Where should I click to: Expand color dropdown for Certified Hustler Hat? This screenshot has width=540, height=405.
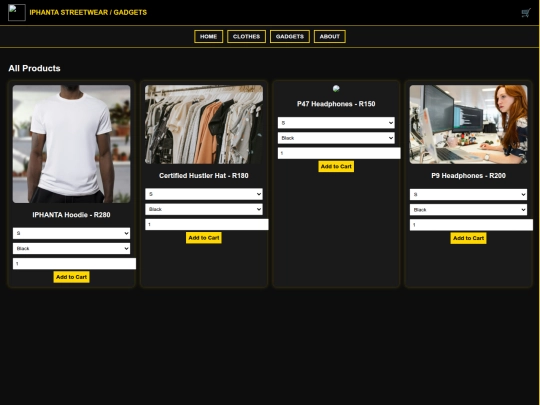click(x=204, y=209)
